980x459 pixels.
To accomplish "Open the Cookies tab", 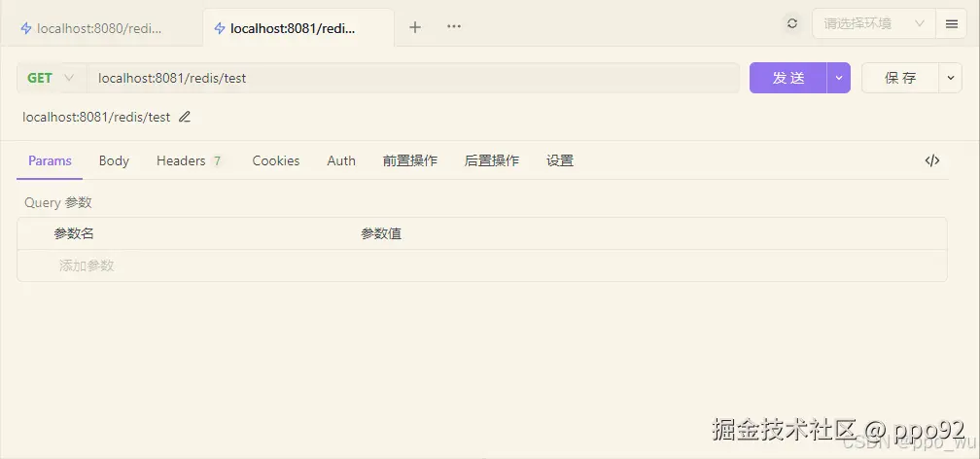I will tap(276, 160).
